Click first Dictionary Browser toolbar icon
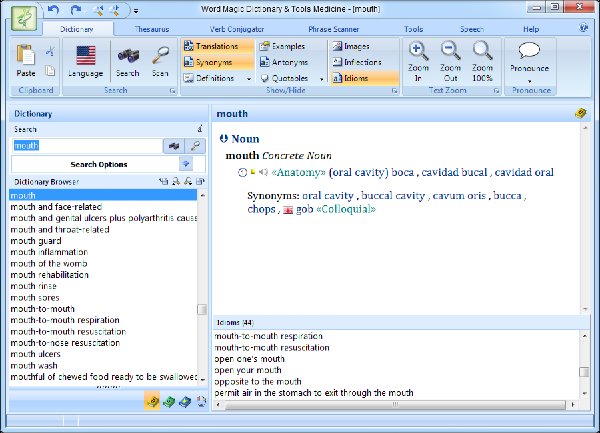The width and height of the screenshot is (600, 433). point(163,181)
